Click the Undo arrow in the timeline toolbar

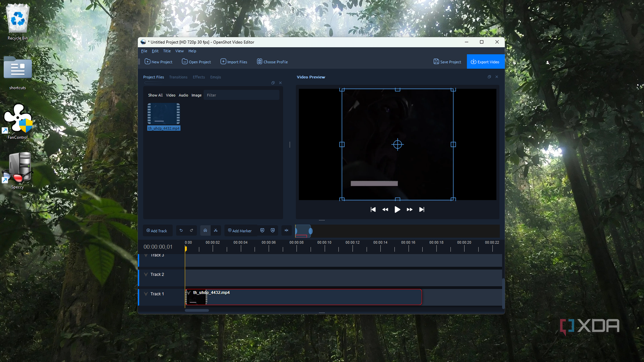[181, 231]
